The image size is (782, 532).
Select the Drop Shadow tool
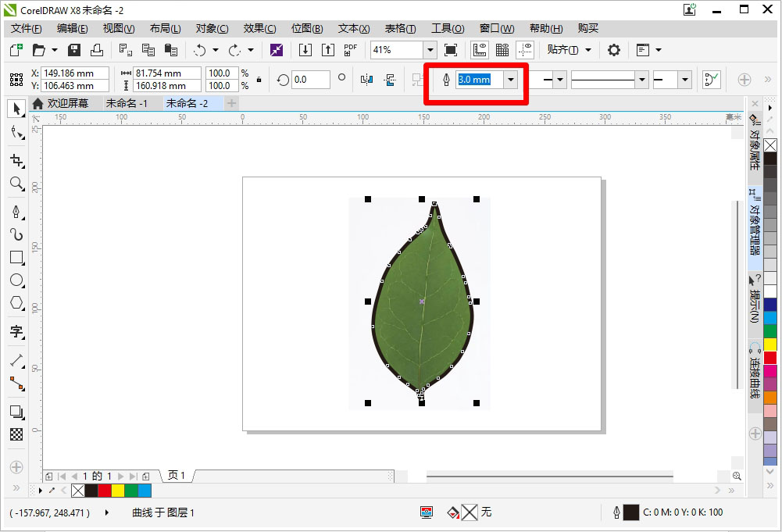(17, 412)
